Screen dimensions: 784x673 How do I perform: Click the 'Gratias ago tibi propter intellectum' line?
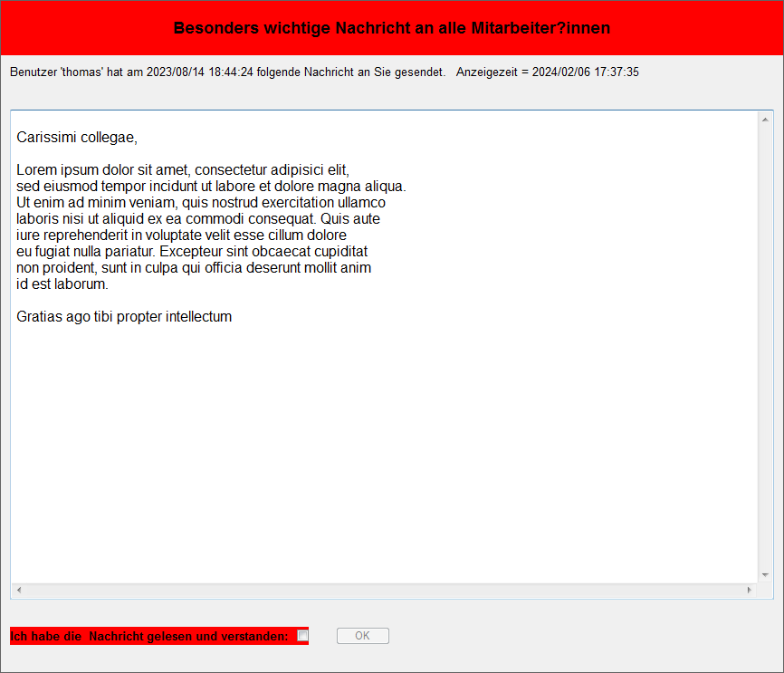click(x=124, y=317)
